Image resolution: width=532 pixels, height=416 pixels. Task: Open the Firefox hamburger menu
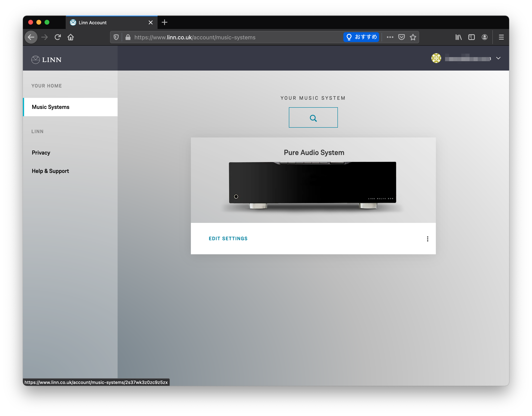pos(501,37)
